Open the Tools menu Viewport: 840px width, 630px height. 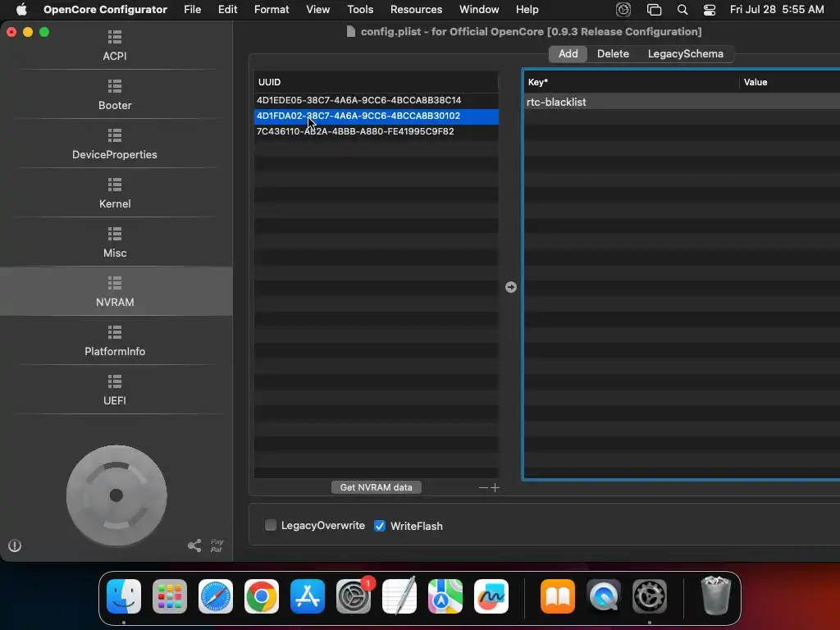coord(360,10)
